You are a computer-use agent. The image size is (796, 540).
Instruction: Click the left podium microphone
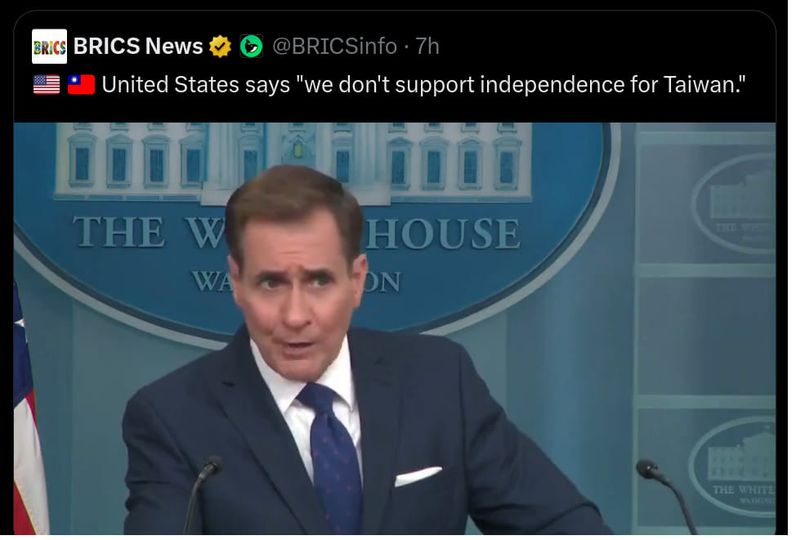pos(202,494)
